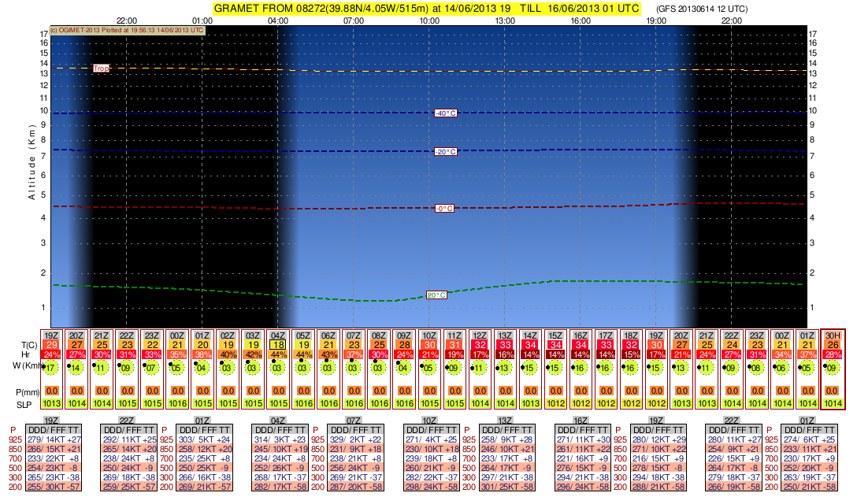Click wind entry 280/ 12KT +29
The height and width of the screenshot is (504, 857).
click(x=658, y=439)
